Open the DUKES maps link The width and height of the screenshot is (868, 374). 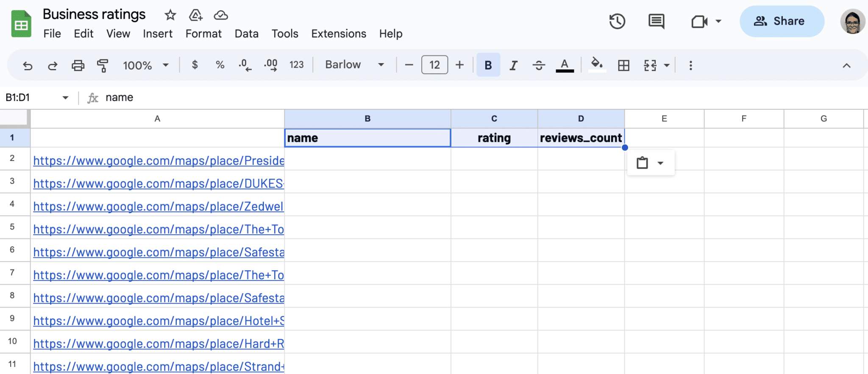159,183
